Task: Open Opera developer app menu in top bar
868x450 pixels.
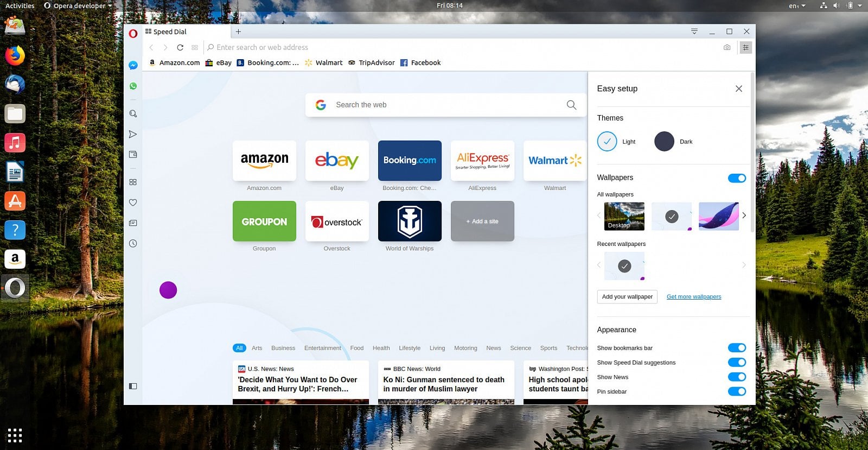Action: point(78,5)
